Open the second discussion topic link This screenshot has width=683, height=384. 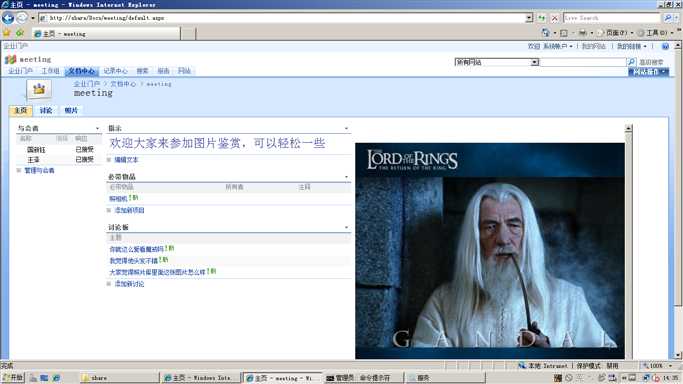[133, 260]
